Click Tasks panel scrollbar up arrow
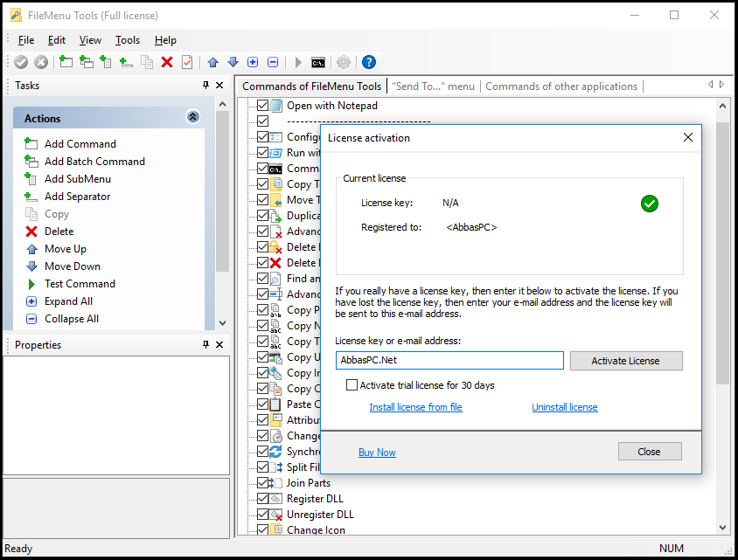The height and width of the screenshot is (560, 738). [223, 104]
